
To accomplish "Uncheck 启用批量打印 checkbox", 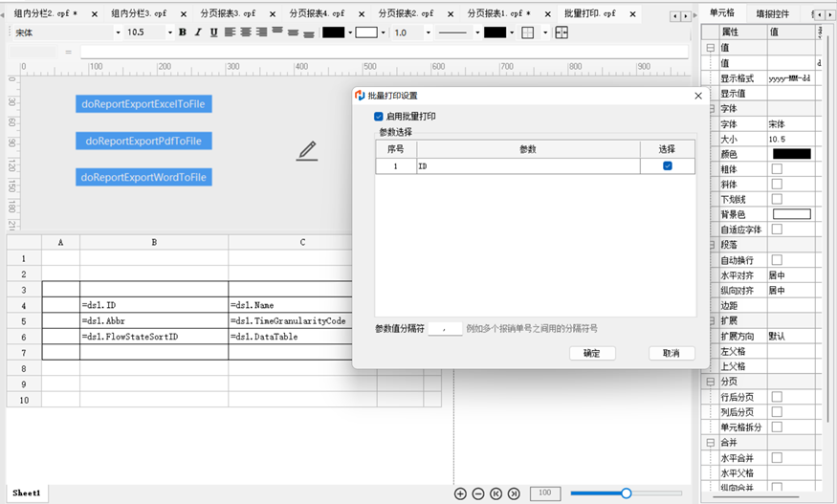I will tap(379, 116).
